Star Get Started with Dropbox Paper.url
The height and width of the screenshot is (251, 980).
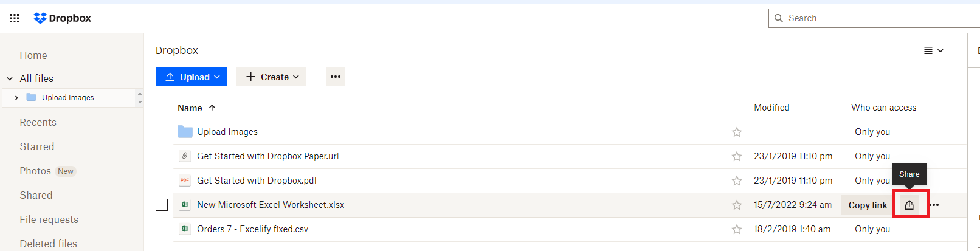(737, 156)
